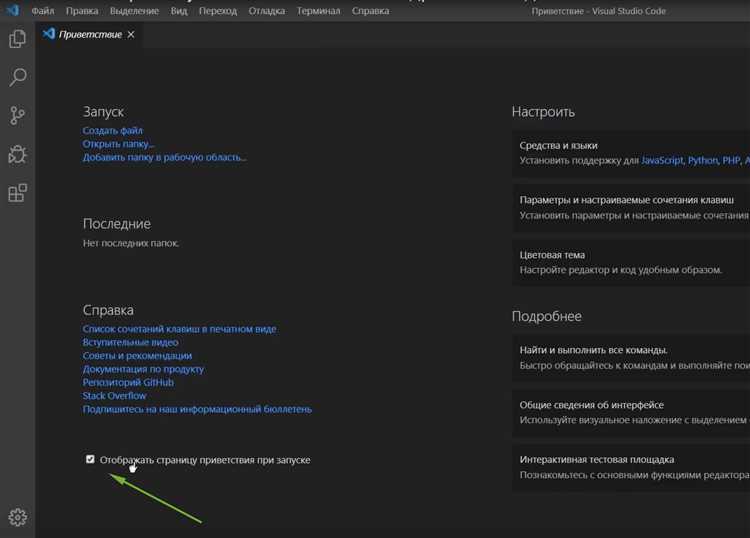This screenshot has height=538, width=750.
Task: Click the Python language link
Action: click(703, 161)
